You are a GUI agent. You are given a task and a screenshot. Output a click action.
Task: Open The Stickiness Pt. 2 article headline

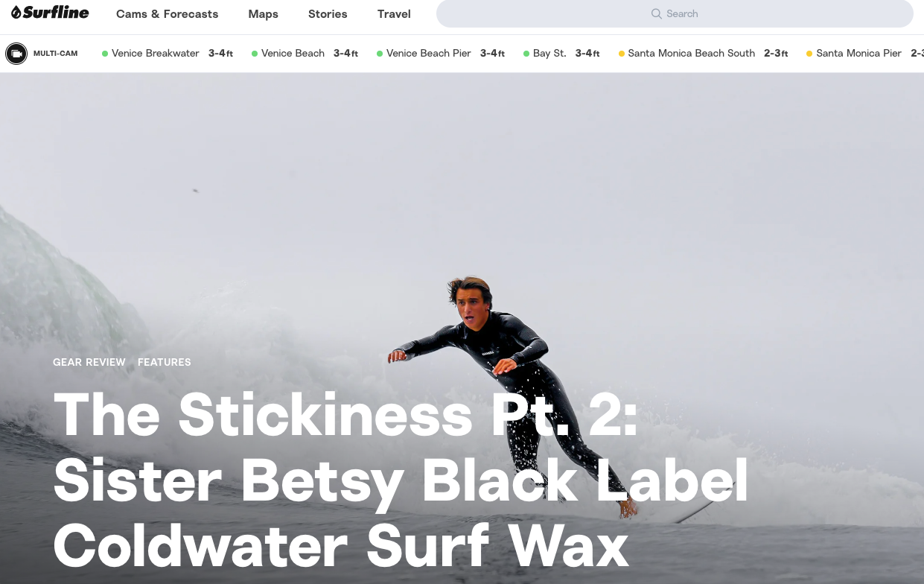click(401, 479)
